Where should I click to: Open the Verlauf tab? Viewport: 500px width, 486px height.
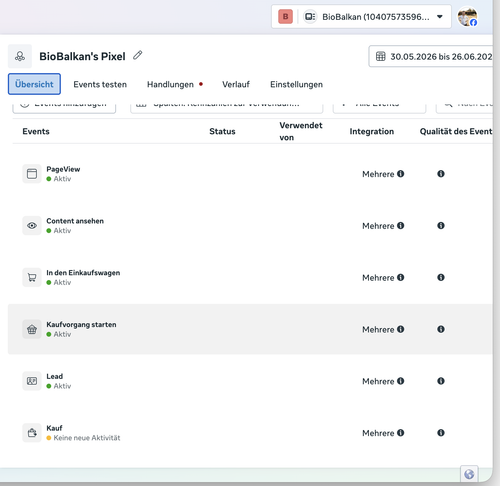tap(236, 84)
